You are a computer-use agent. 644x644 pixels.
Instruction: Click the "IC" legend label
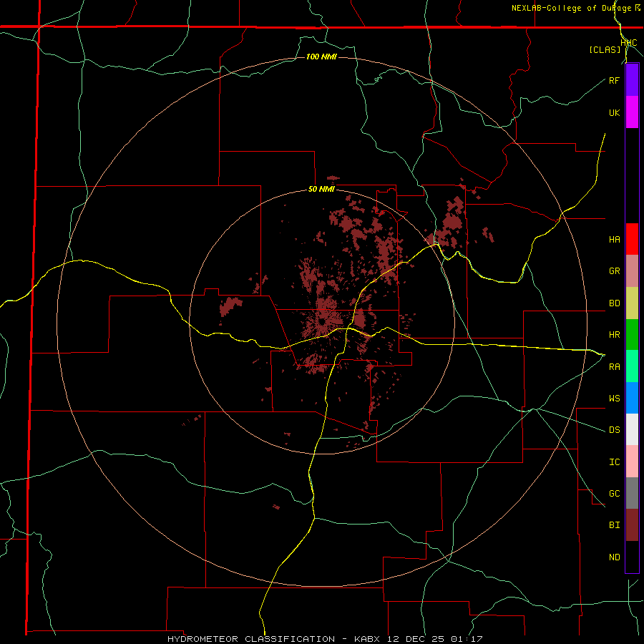click(614, 462)
